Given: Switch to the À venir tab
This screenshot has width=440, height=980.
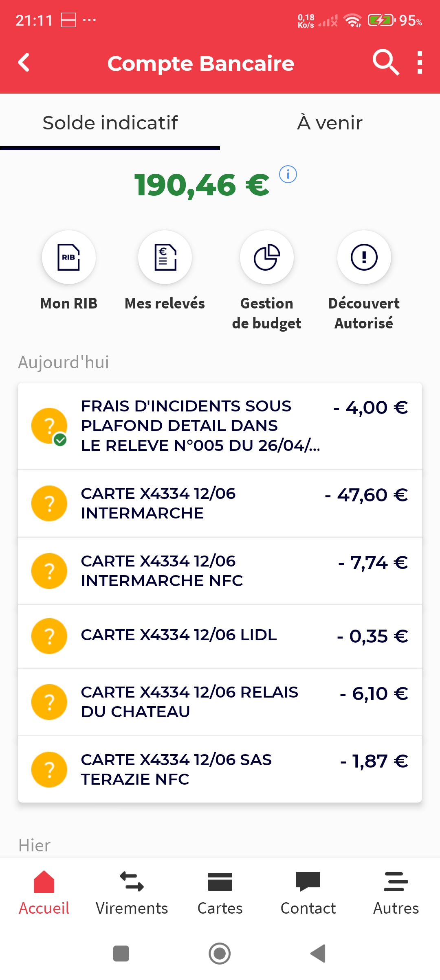Looking at the screenshot, I should tap(330, 122).
